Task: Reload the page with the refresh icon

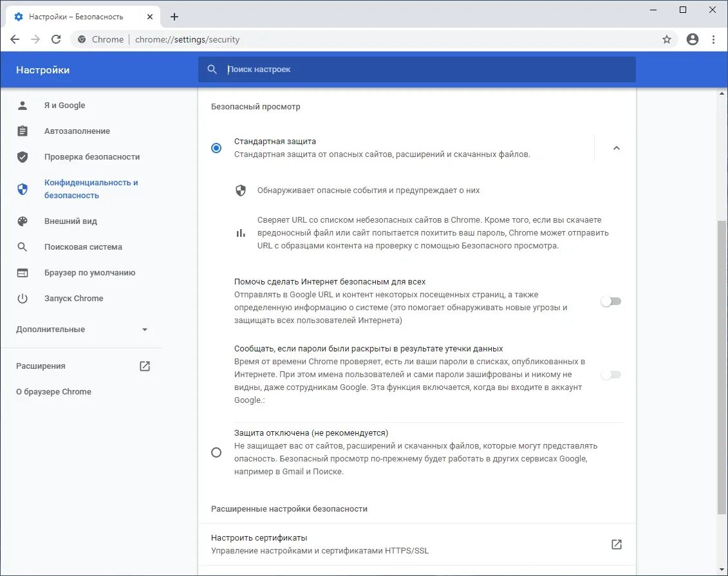Action: pos(56,39)
